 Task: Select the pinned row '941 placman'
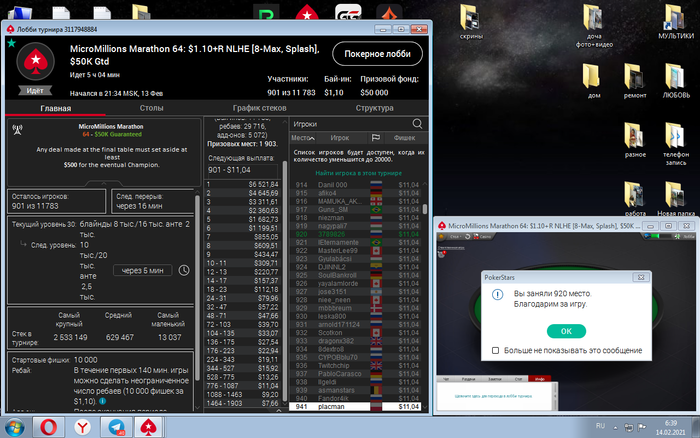(x=355, y=407)
